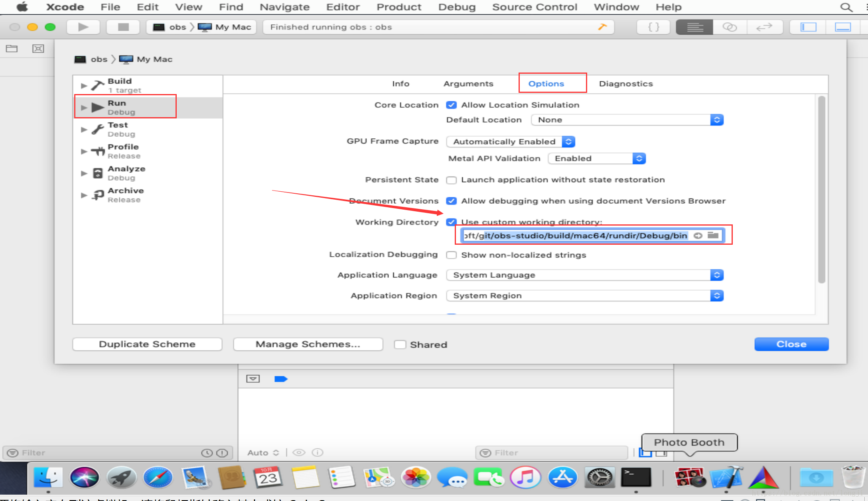Switch to the Diagnostics tab
868x501 pixels.
(626, 84)
